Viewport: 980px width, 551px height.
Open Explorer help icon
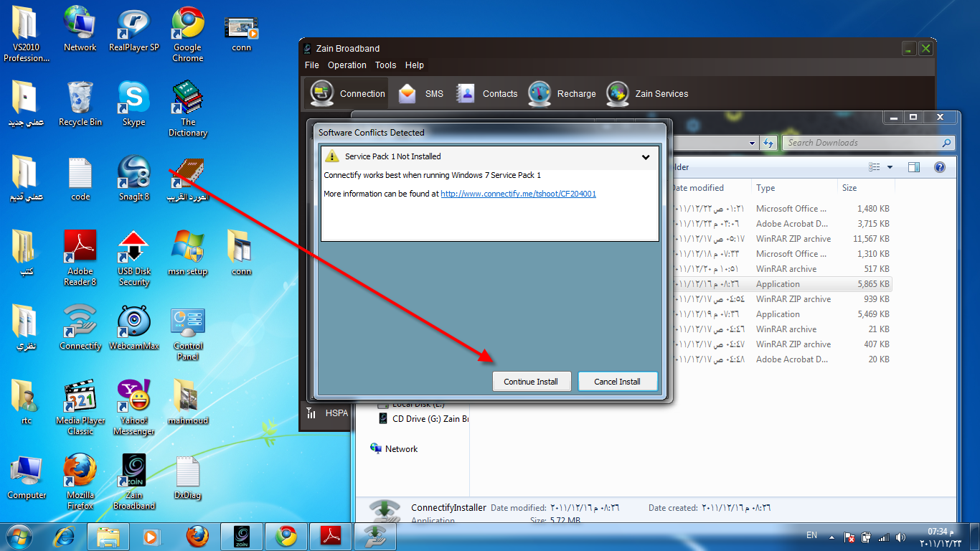(940, 167)
